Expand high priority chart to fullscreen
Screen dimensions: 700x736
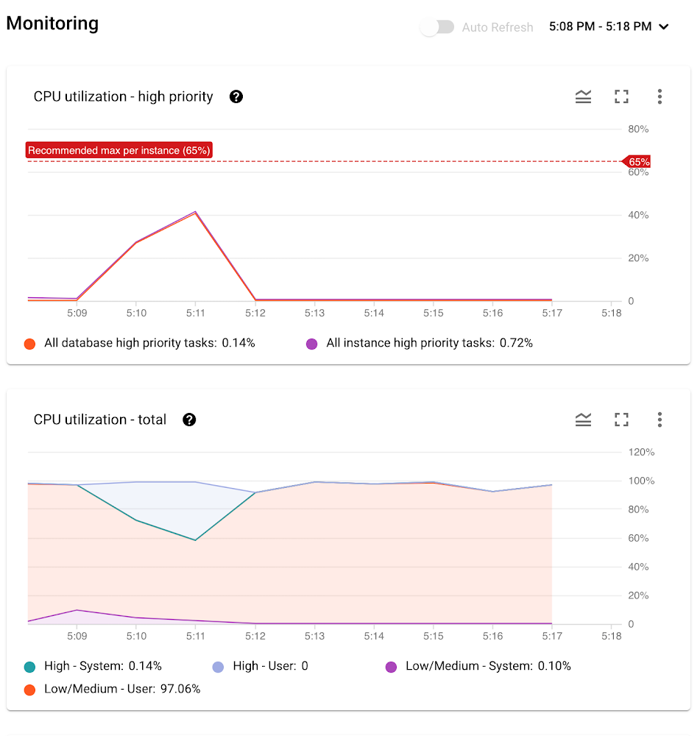621,96
